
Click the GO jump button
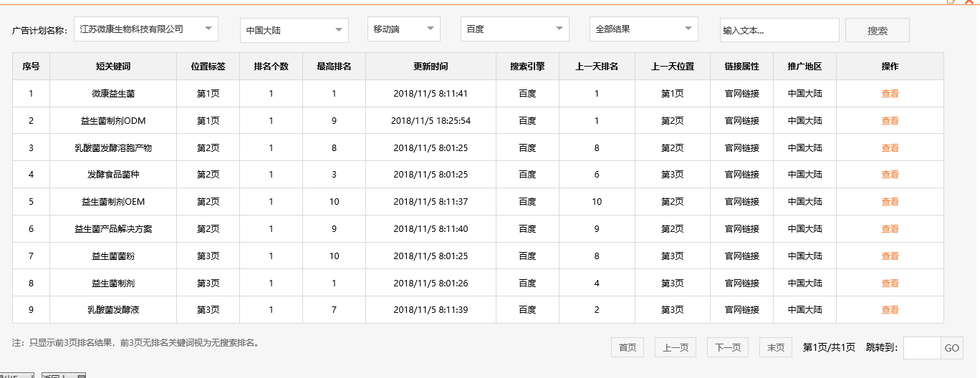(951, 348)
